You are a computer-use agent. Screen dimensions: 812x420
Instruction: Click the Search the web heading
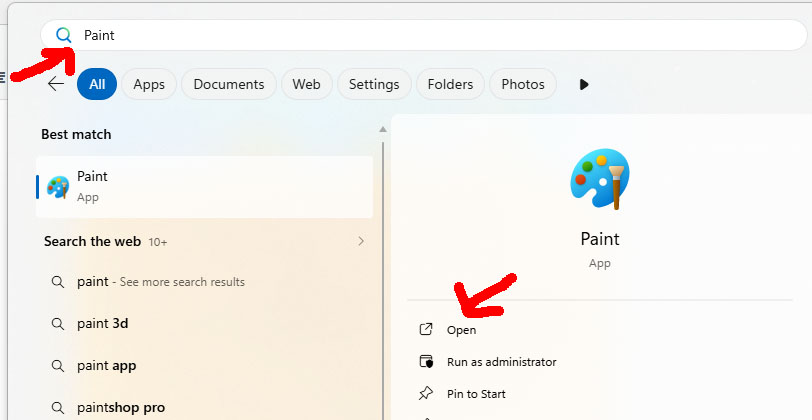click(x=92, y=241)
